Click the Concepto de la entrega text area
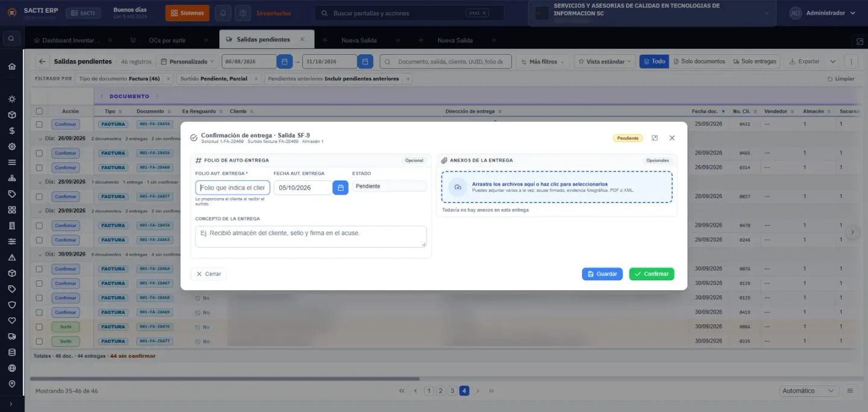Screen dimensions: 868x412 (311, 236)
